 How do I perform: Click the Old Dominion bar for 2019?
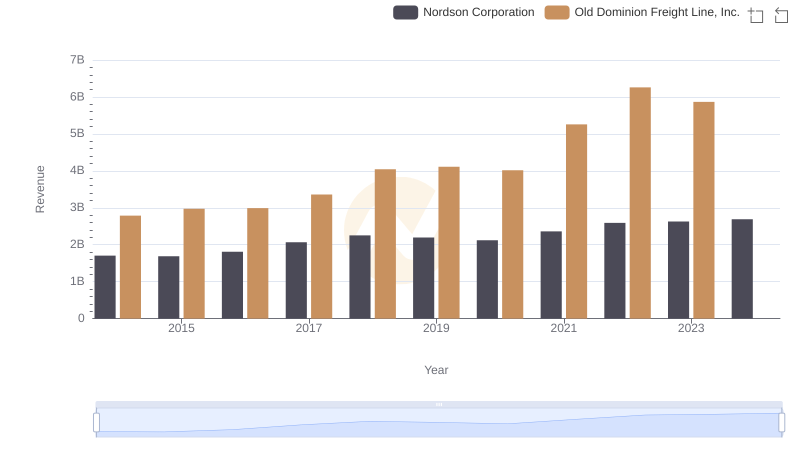click(x=449, y=243)
